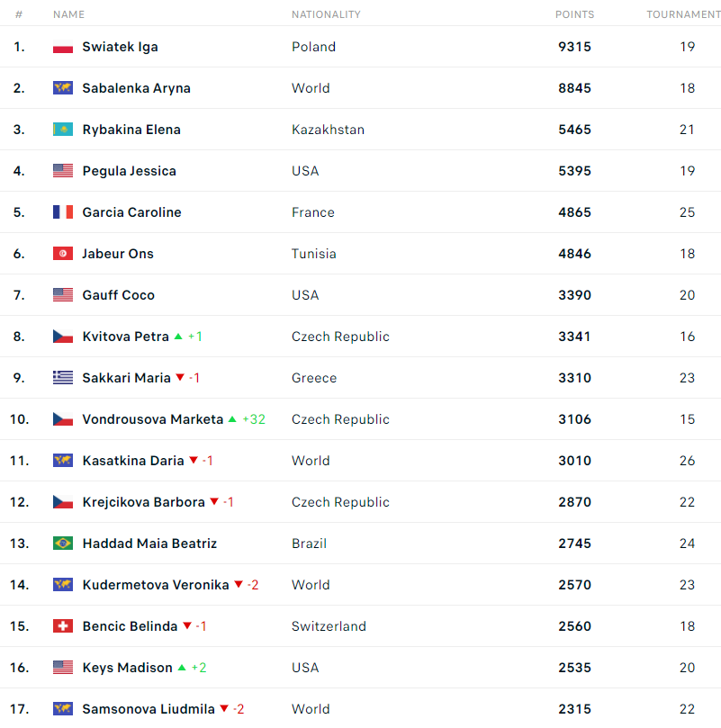The image size is (721, 728).
Task: Click the France flag beside Garcia Caroline
Action: (63, 212)
